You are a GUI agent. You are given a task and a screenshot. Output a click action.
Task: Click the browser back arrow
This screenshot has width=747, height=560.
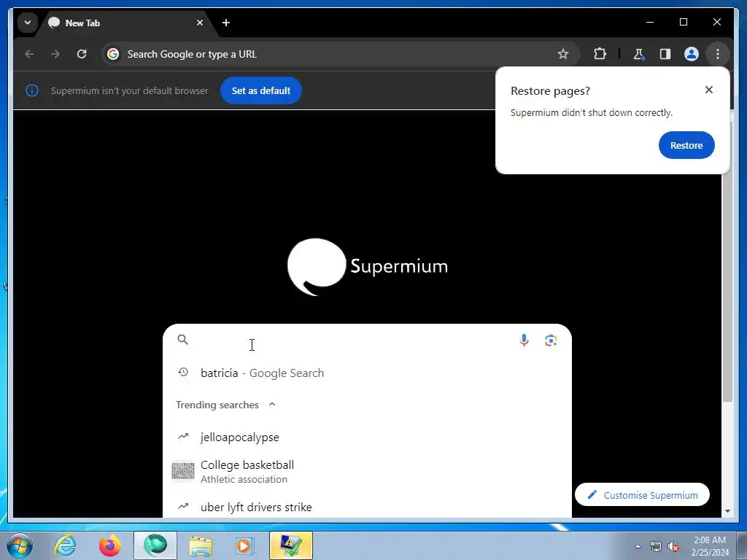click(x=29, y=54)
